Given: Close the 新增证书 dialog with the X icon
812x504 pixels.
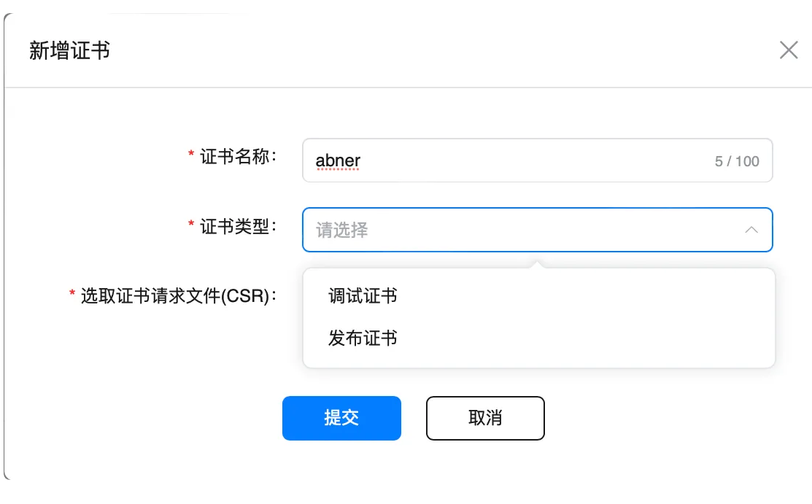Looking at the screenshot, I should click(x=789, y=50).
